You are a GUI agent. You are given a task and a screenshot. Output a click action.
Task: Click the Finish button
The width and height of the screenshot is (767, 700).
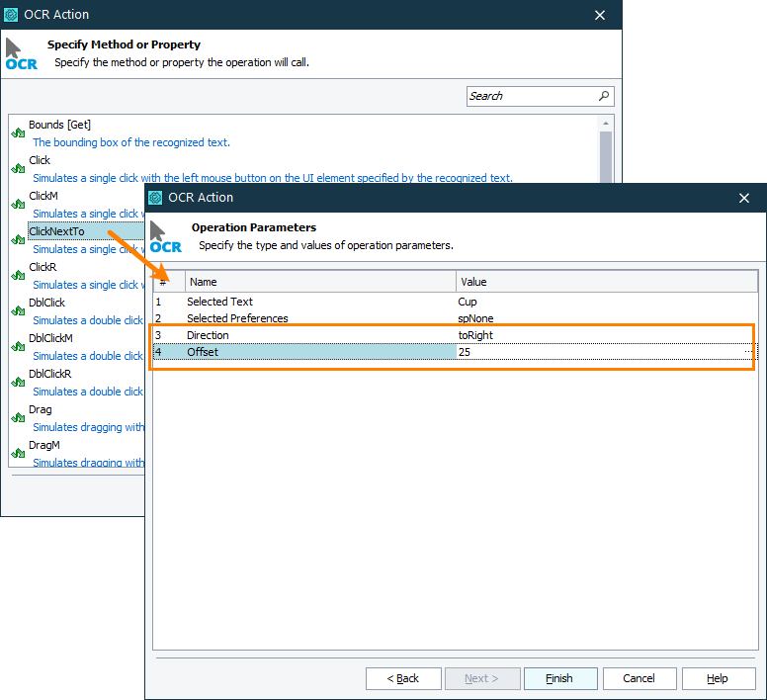click(560, 678)
